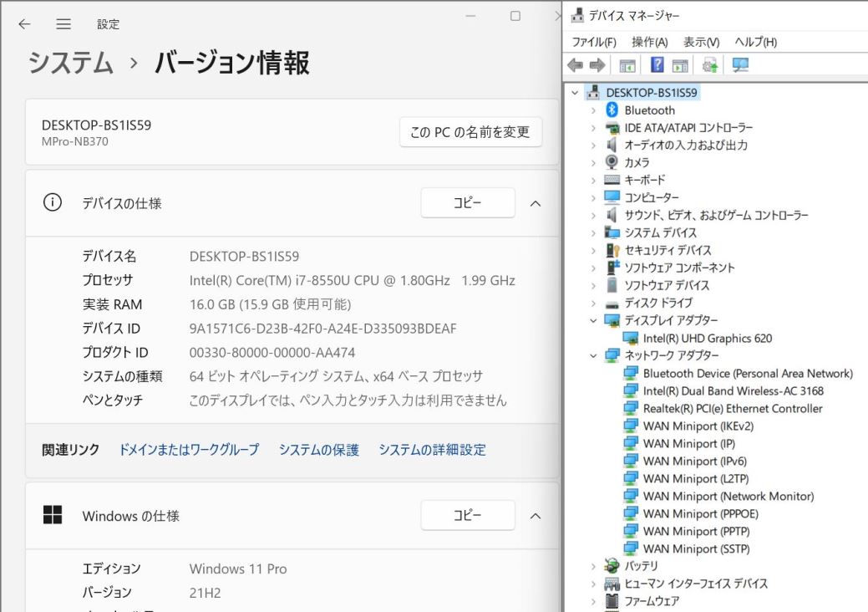Open the system protection link
868x612 pixels.
pos(319,450)
